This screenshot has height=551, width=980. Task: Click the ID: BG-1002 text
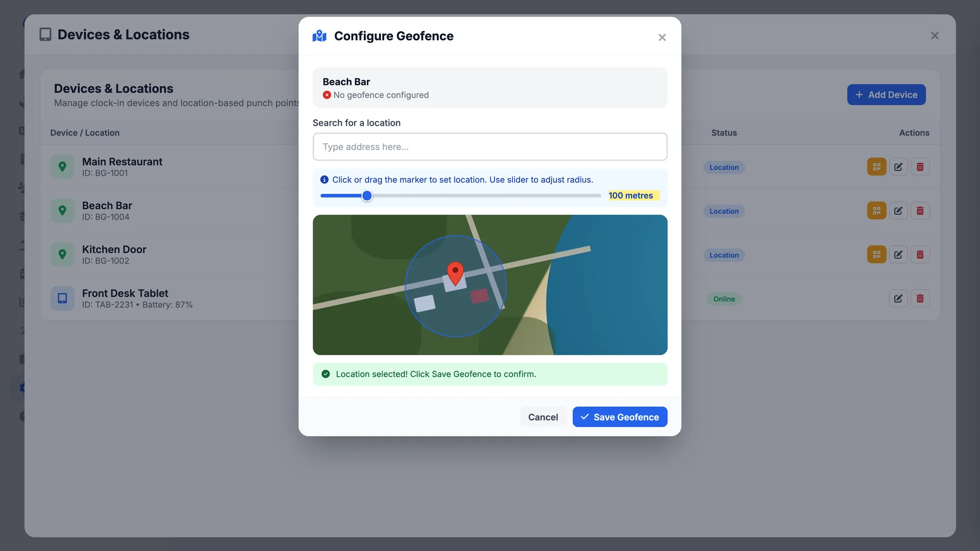[106, 261]
